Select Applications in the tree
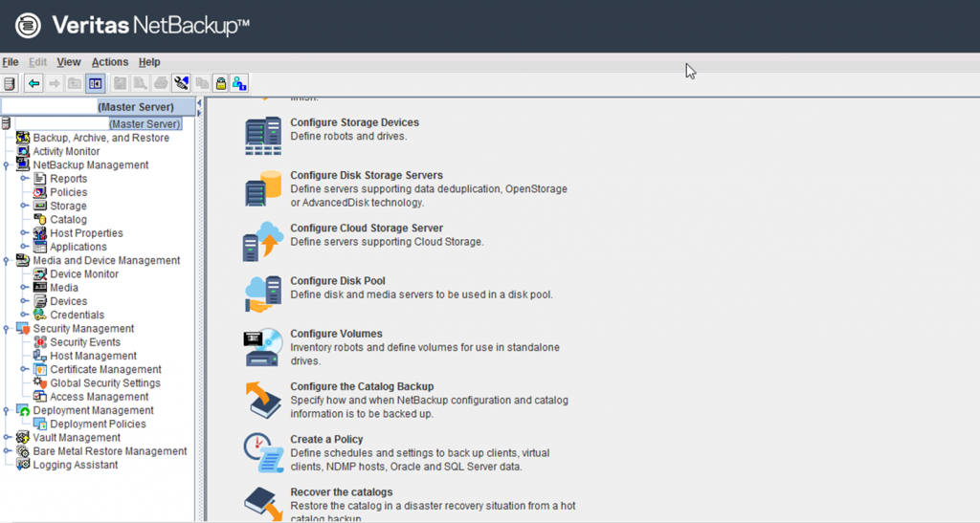 [x=78, y=247]
